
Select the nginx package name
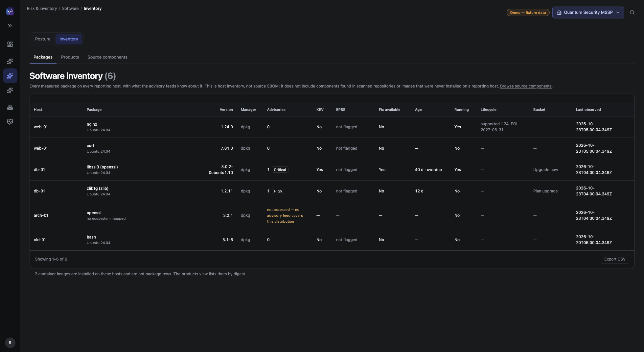(x=92, y=124)
